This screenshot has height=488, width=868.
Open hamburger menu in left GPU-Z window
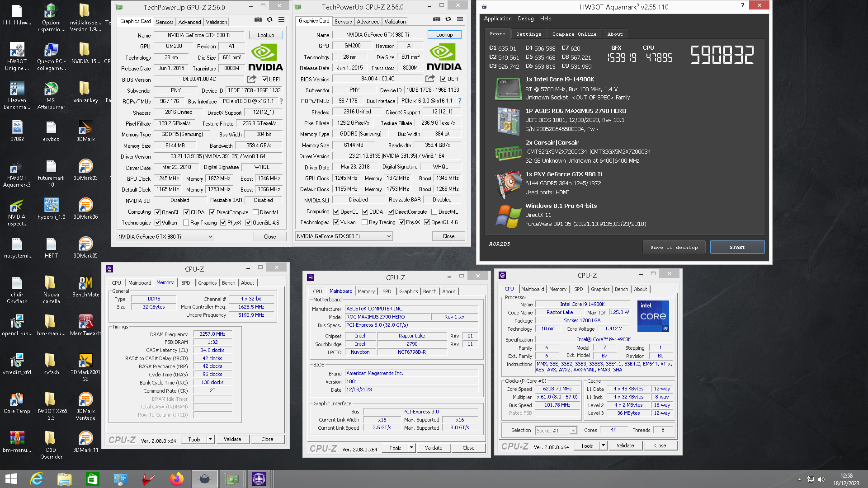pyautogui.click(x=281, y=20)
